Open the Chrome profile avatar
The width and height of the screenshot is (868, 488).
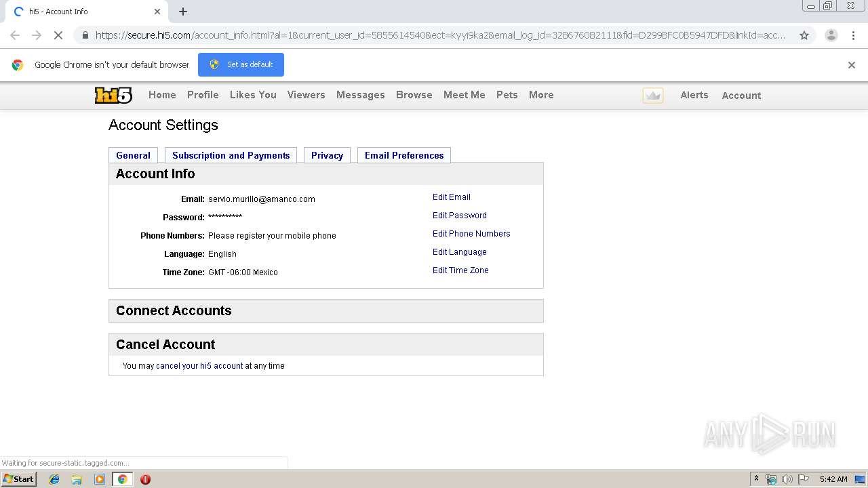[x=831, y=35]
